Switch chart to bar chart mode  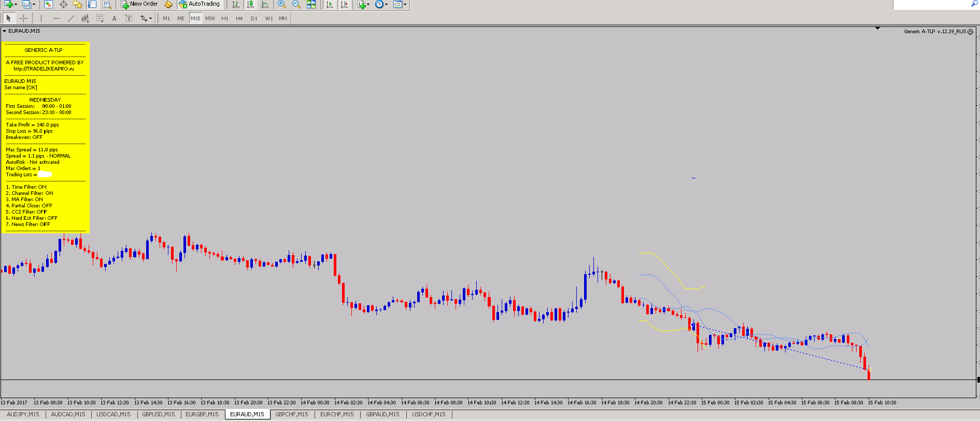pos(236,4)
